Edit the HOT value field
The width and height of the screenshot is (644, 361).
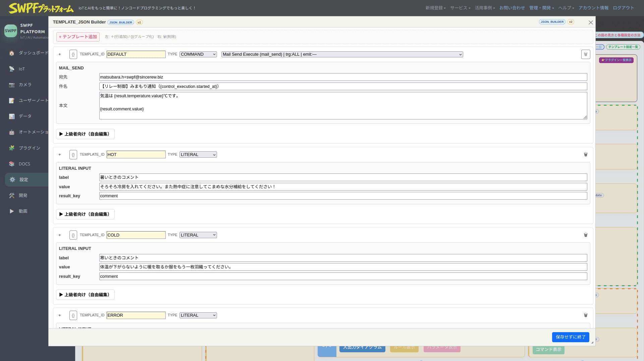pos(343,187)
